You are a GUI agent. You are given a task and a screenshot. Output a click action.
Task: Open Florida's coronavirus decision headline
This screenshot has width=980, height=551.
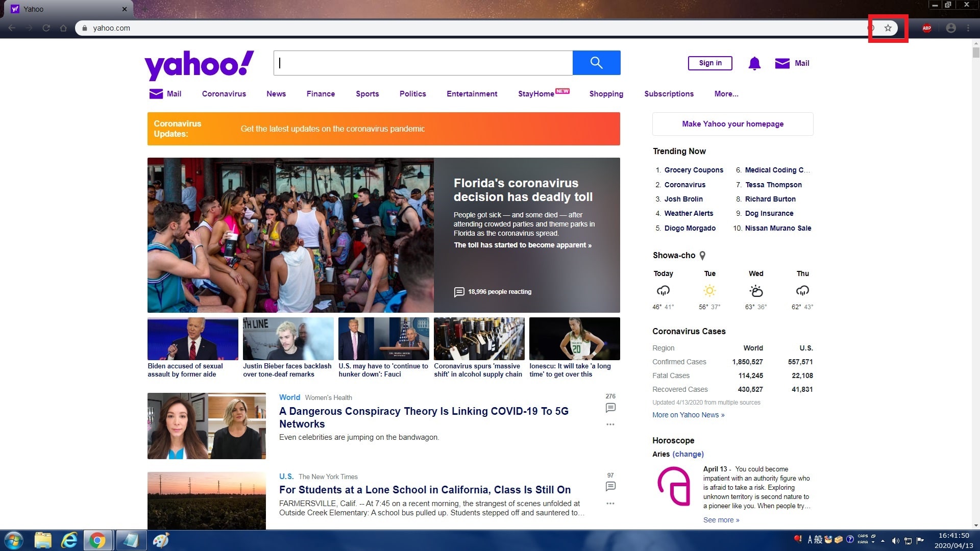523,190
